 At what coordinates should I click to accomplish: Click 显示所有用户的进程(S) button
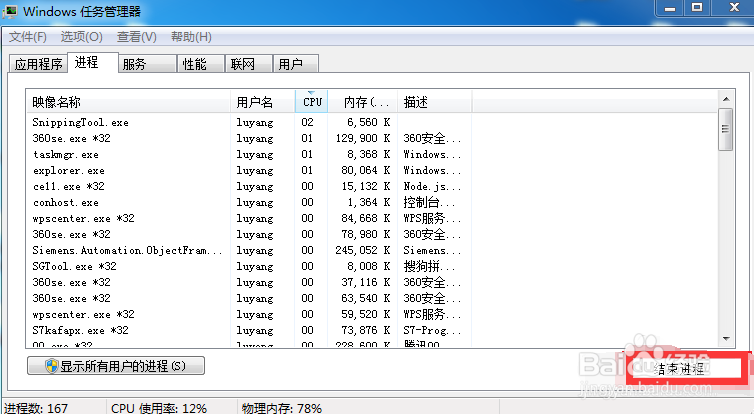116,366
